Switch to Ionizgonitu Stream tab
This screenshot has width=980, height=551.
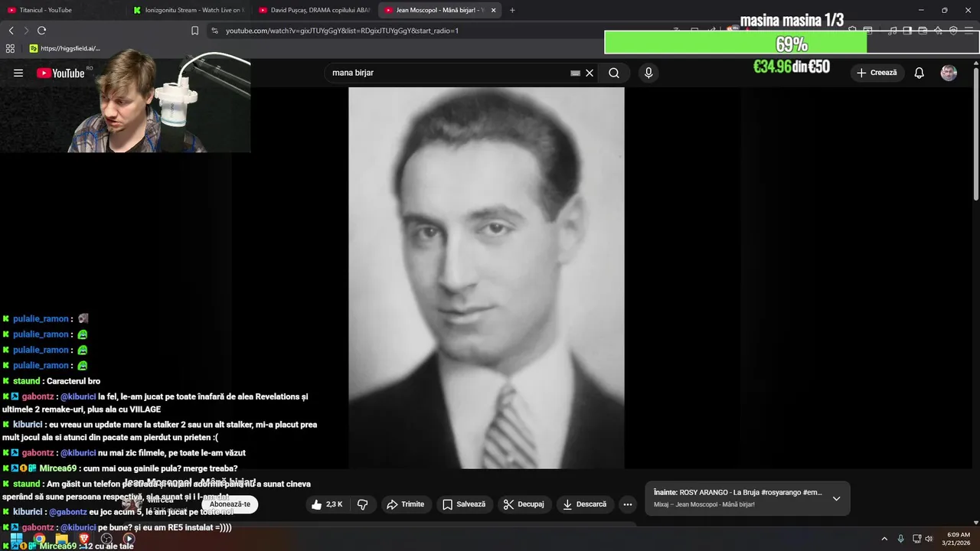point(188,10)
